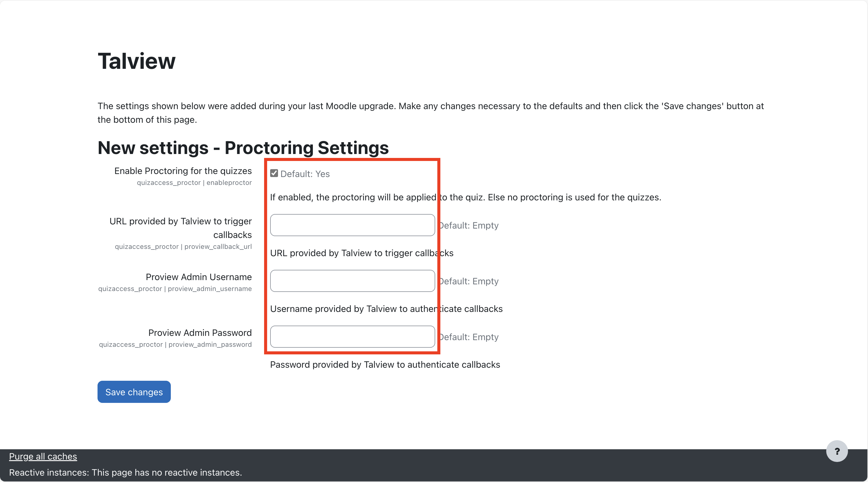Select the 'Proview Admin Password' label
The width and height of the screenshot is (868, 482).
pyautogui.click(x=200, y=333)
